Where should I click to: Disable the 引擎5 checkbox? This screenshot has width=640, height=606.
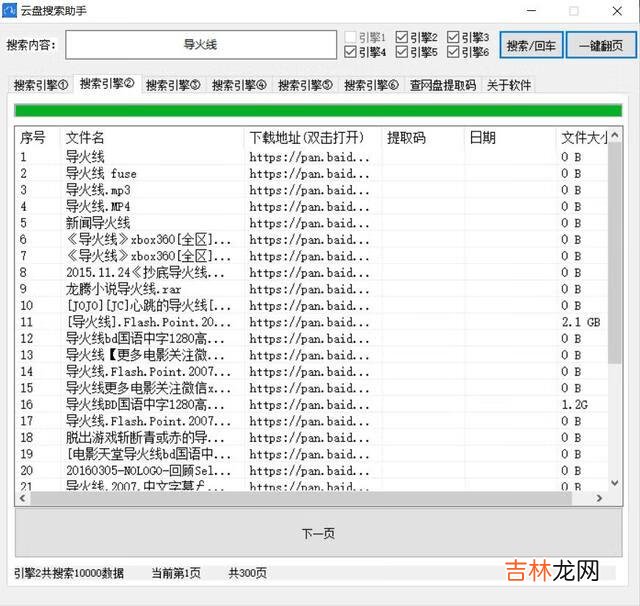tap(401, 52)
